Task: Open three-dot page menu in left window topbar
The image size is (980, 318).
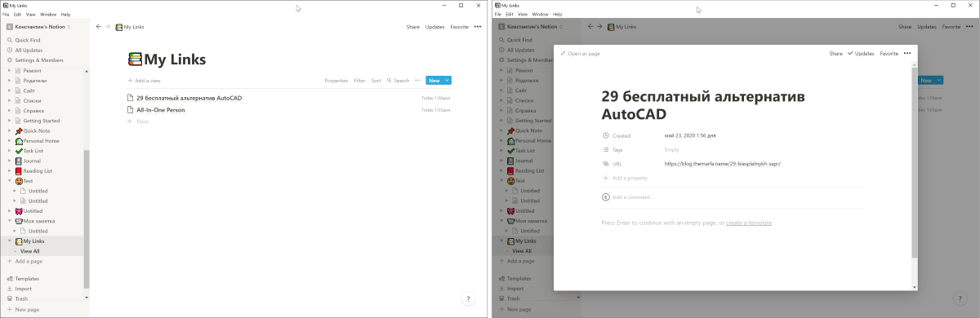Action: tap(478, 26)
